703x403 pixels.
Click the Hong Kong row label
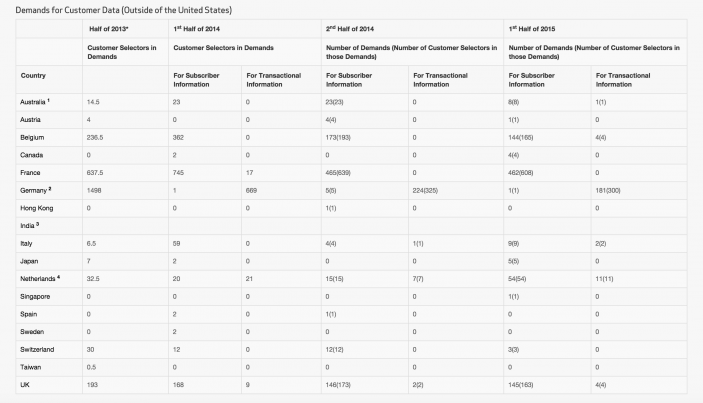[38, 207]
